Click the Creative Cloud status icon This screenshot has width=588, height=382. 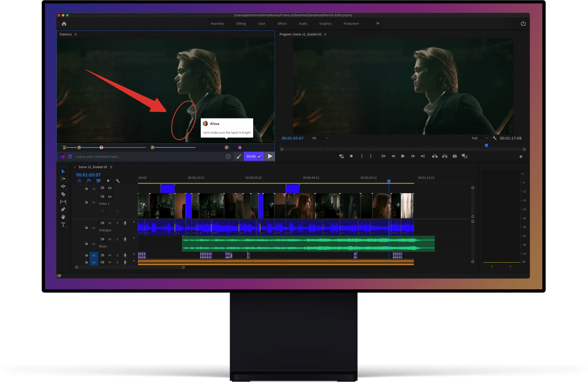click(59, 276)
